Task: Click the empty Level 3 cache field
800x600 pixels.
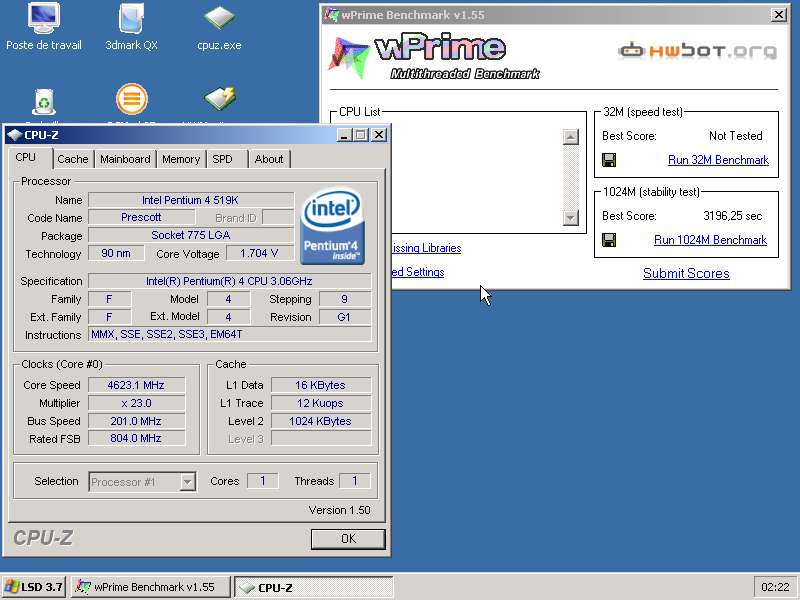Action: click(321, 438)
